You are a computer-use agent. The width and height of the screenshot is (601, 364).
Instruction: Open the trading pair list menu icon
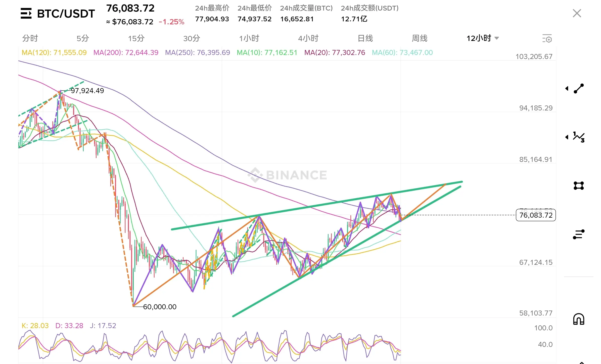26,14
